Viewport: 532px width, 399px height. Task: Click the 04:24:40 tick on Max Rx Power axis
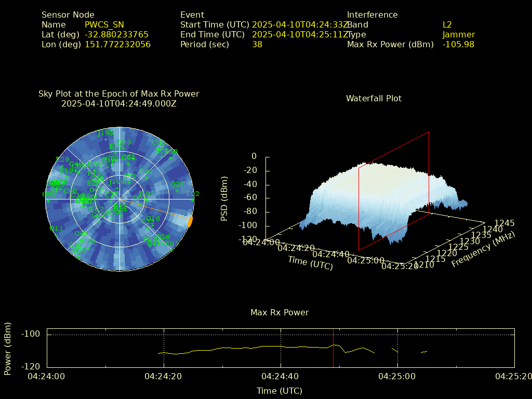click(x=281, y=376)
